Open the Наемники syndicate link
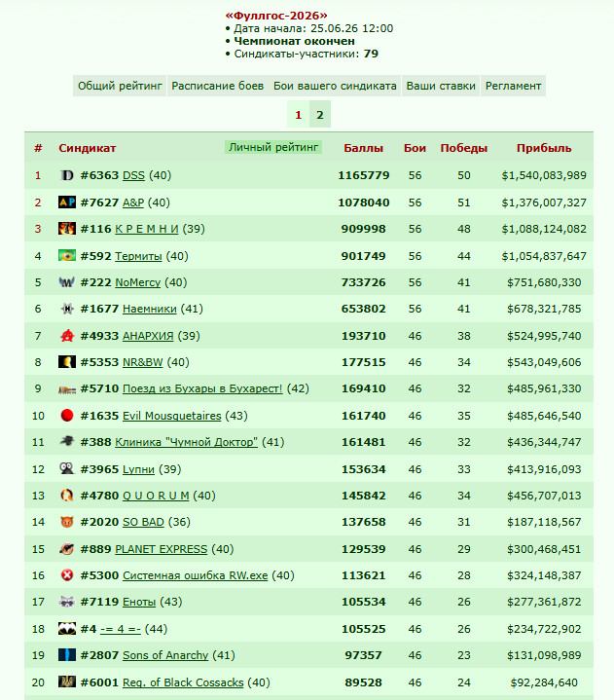This screenshot has height=700, width=614. tap(150, 309)
